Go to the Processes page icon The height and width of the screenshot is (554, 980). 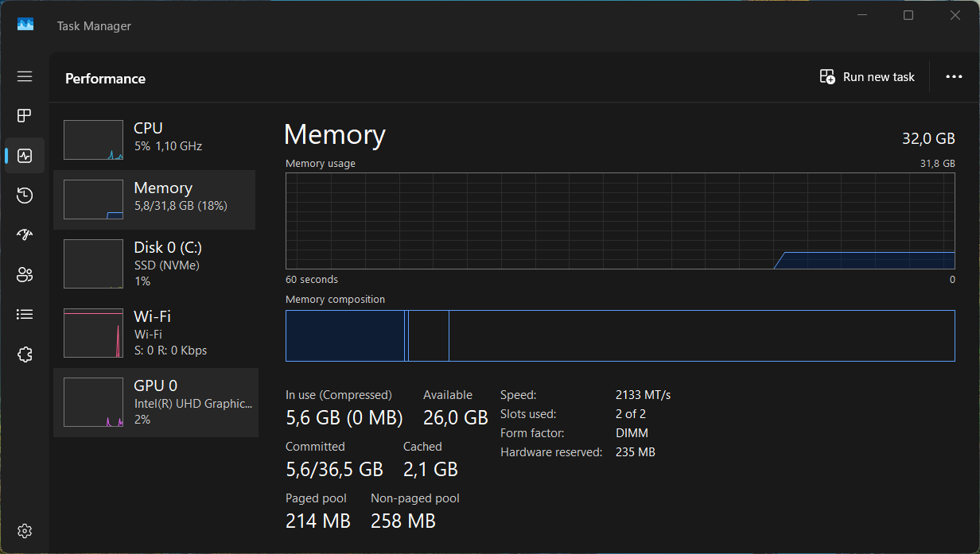25,116
